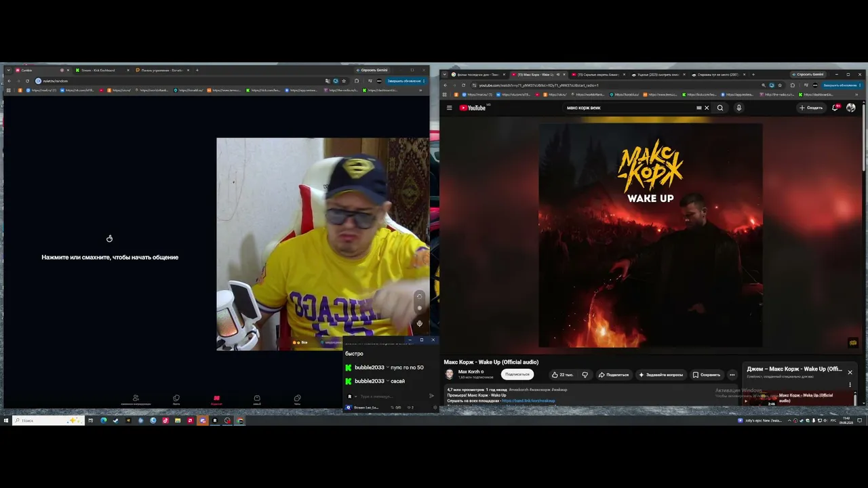Open Task View on the taskbar
Screen dimensions: 868x488
point(90,420)
